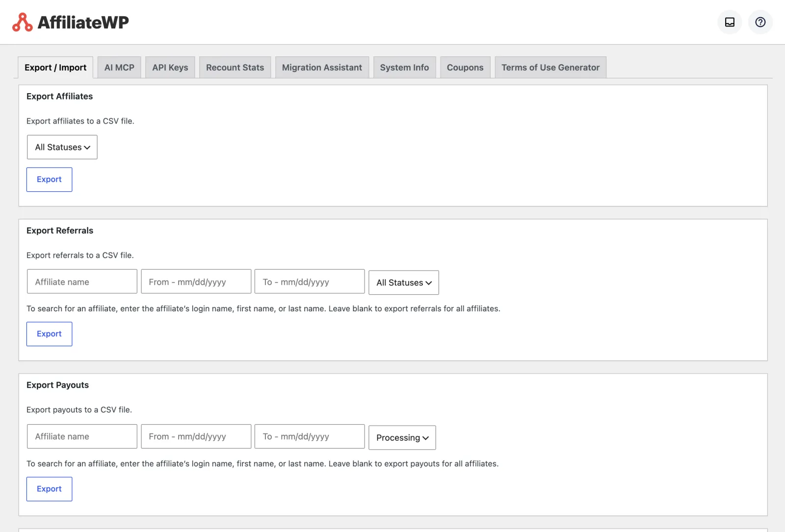Open the API Keys tab
The image size is (785, 532).
(170, 68)
